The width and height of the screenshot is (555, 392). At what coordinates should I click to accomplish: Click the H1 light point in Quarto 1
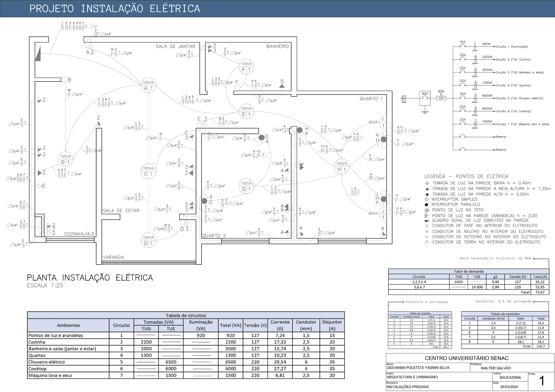341,167
